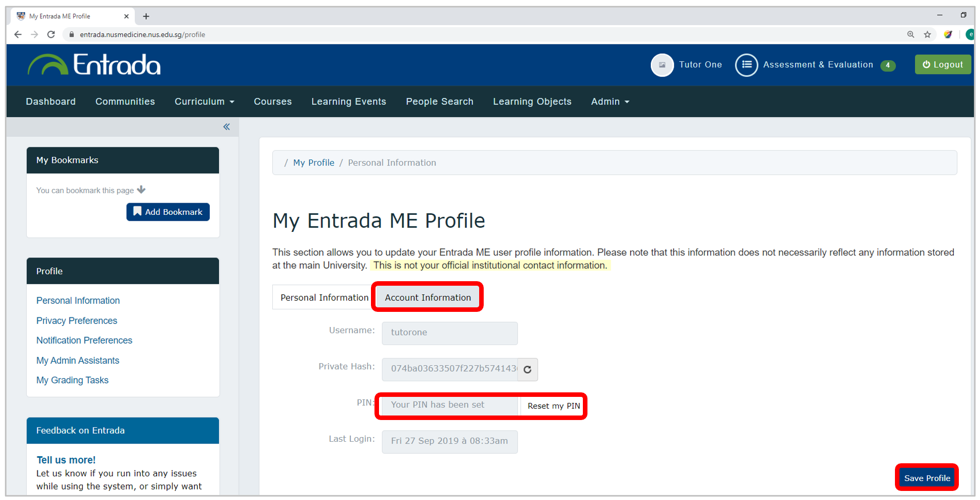
Task: Click the Tell us more! feedback link
Action: click(66, 460)
